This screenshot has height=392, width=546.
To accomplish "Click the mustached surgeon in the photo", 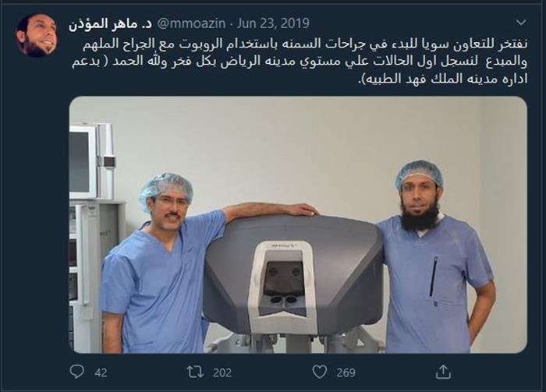I will [164, 264].
